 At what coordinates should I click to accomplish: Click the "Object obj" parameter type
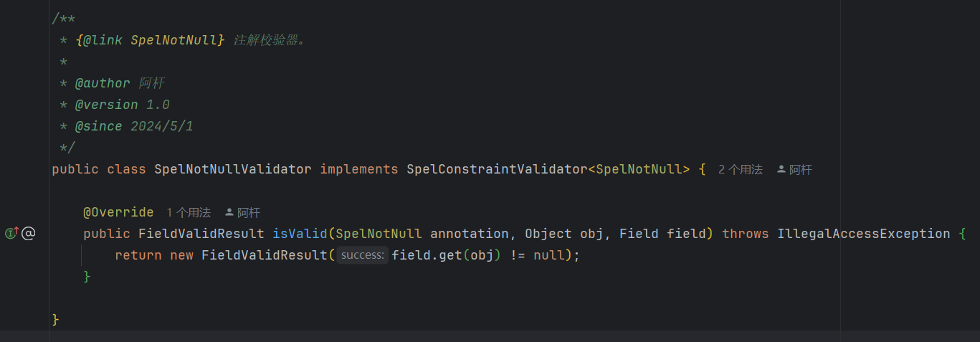(x=548, y=234)
